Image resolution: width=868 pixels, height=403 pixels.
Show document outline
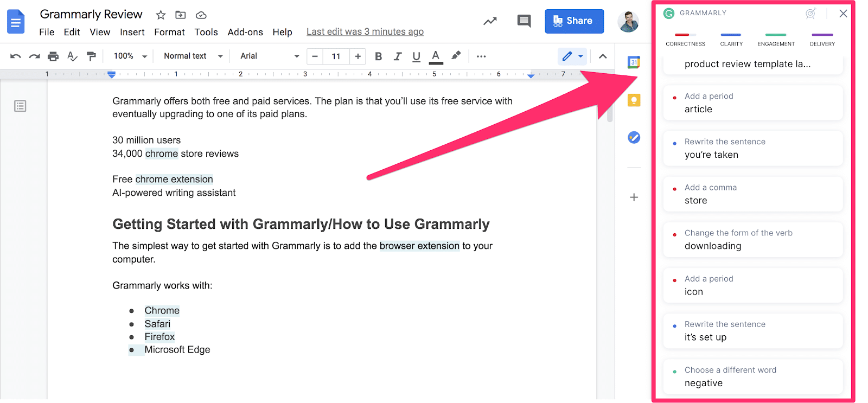(x=20, y=106)
